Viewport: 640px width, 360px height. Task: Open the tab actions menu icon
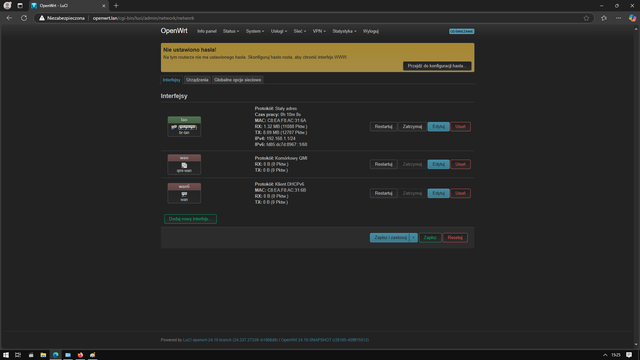click(20, 6)
